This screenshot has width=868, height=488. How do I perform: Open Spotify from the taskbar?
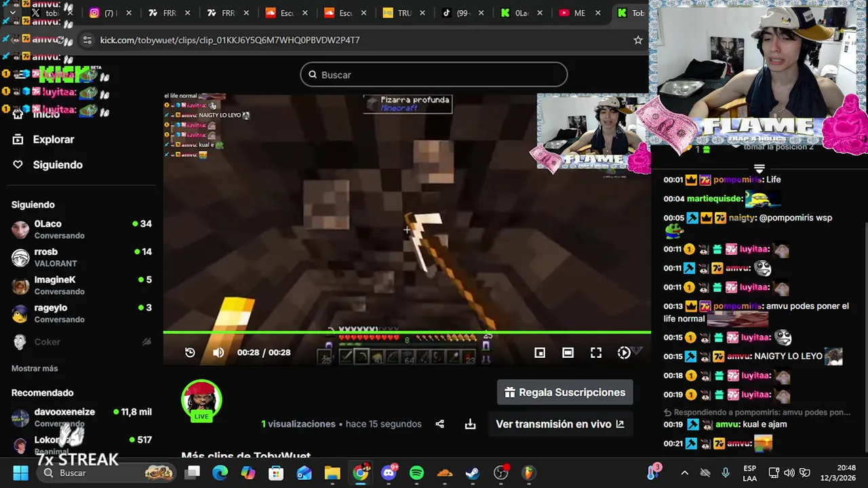pyautogui.click(x=417, y=473)
